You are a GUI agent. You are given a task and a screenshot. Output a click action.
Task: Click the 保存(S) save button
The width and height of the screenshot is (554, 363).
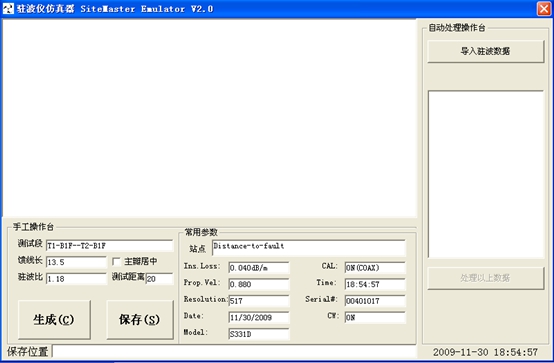pyautogui.click(x=140, y=320)
